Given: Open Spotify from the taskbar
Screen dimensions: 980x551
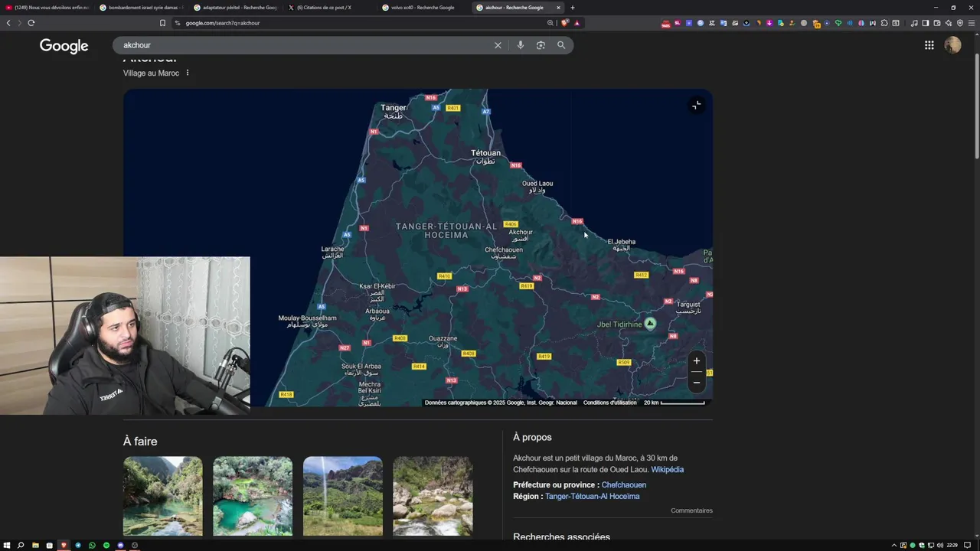Looking at the screenshot, I should click(106, 545).
